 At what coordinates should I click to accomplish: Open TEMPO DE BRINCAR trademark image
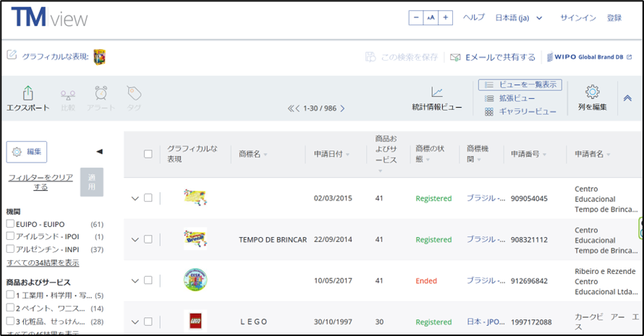tap(195, 238)
